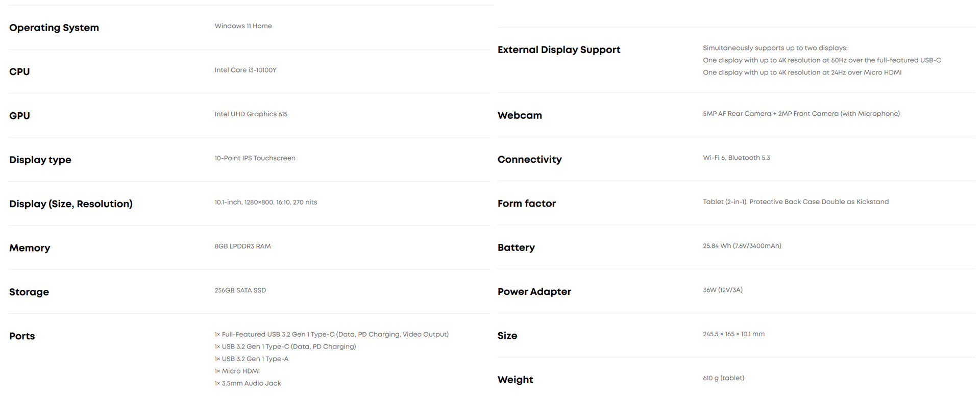Click the Display (Size, Resolution) label
The width and height of the screenshot is (980, 401).
pyautogui.click(x=71, y=204)
